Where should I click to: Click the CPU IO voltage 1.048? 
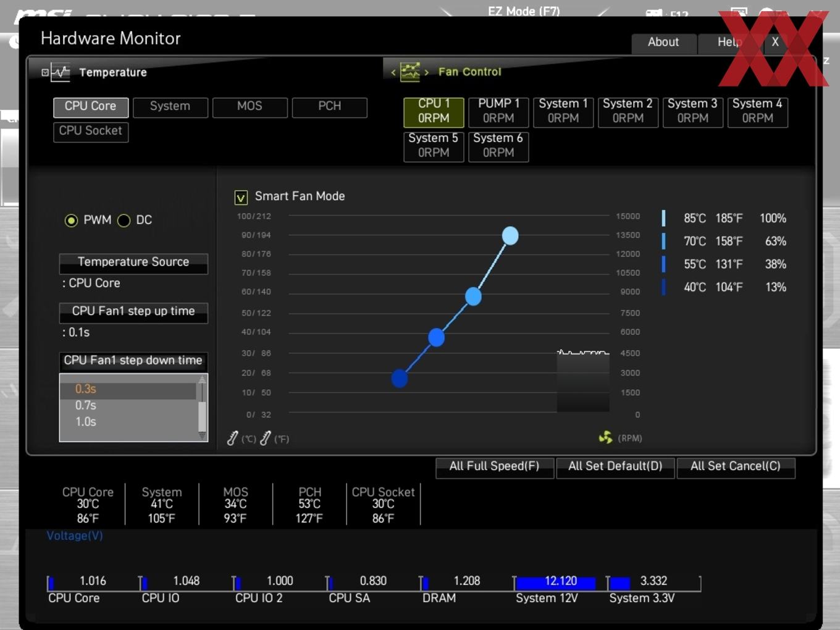186,581
